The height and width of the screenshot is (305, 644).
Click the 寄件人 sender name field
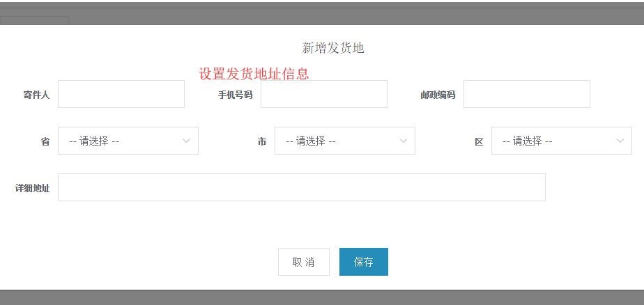point(121,94)
